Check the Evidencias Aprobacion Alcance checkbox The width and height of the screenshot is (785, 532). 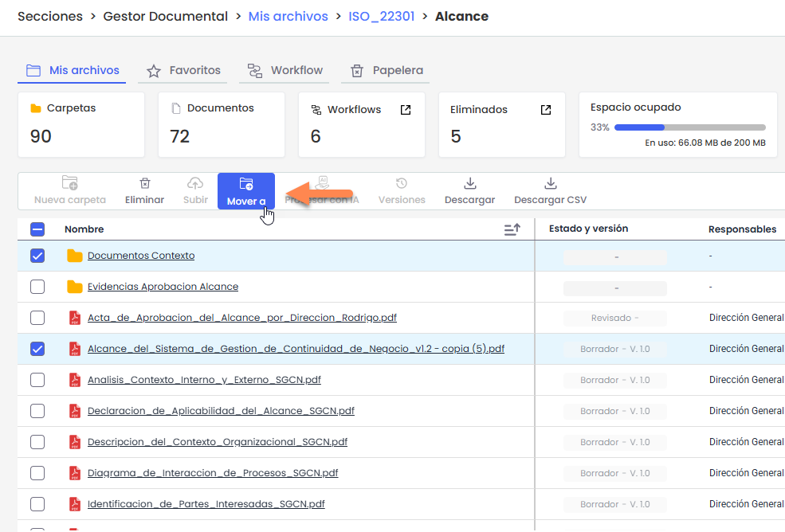[x=37, y=287]
